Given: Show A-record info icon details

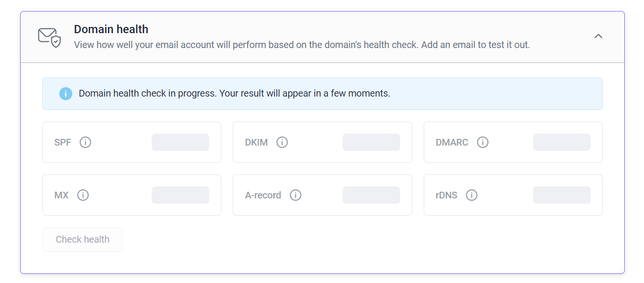Looking at the screenshot, I should (x=296, y=195).
